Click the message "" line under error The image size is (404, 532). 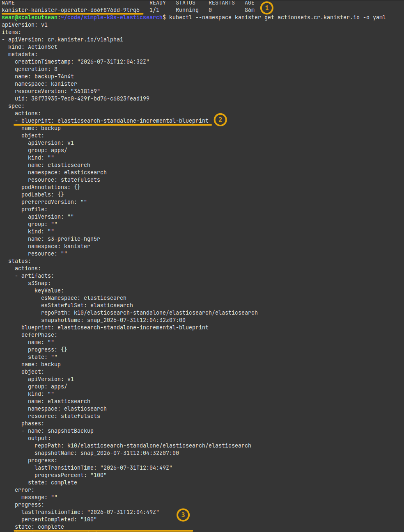pyautogui.click(x=39, y=497)
